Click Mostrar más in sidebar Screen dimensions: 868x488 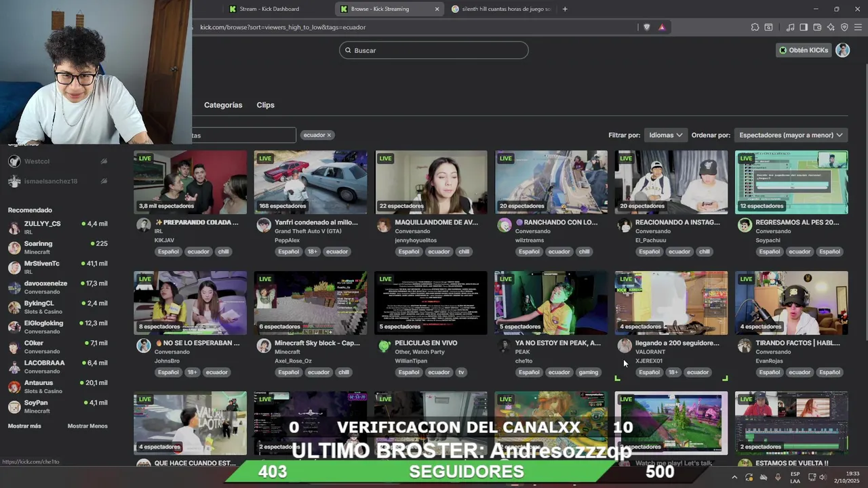[x=24, y=426]
